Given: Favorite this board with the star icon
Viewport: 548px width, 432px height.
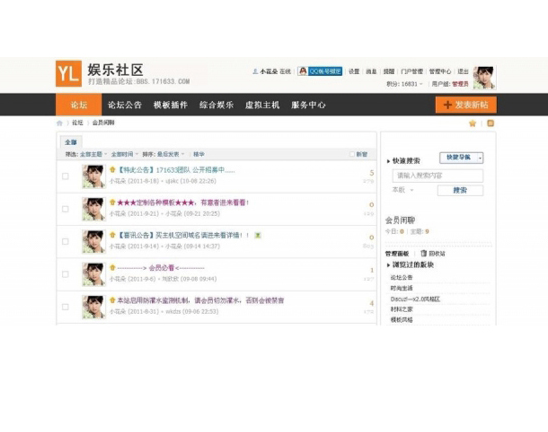Looking at the screenshot, I should (x=473, y=123).
